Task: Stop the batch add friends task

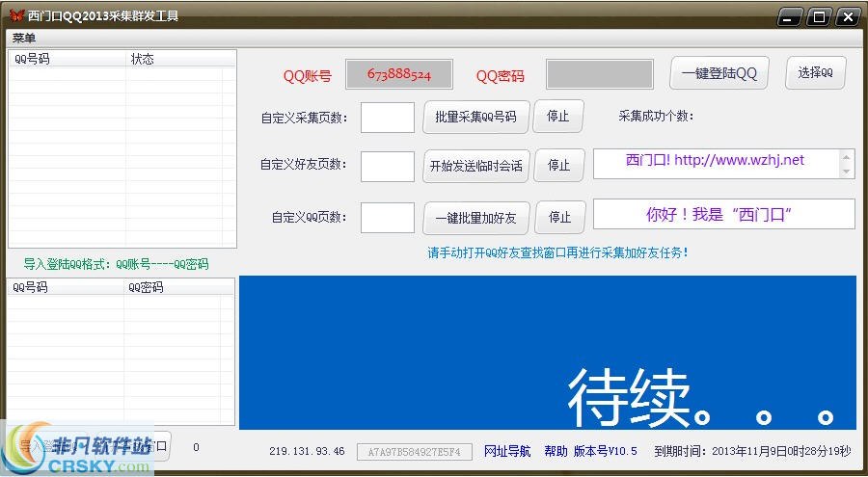Action: coord(559,218)
